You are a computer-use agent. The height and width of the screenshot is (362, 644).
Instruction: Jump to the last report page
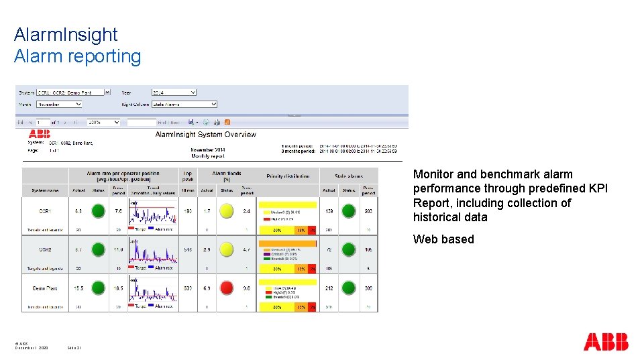[74, 122]
